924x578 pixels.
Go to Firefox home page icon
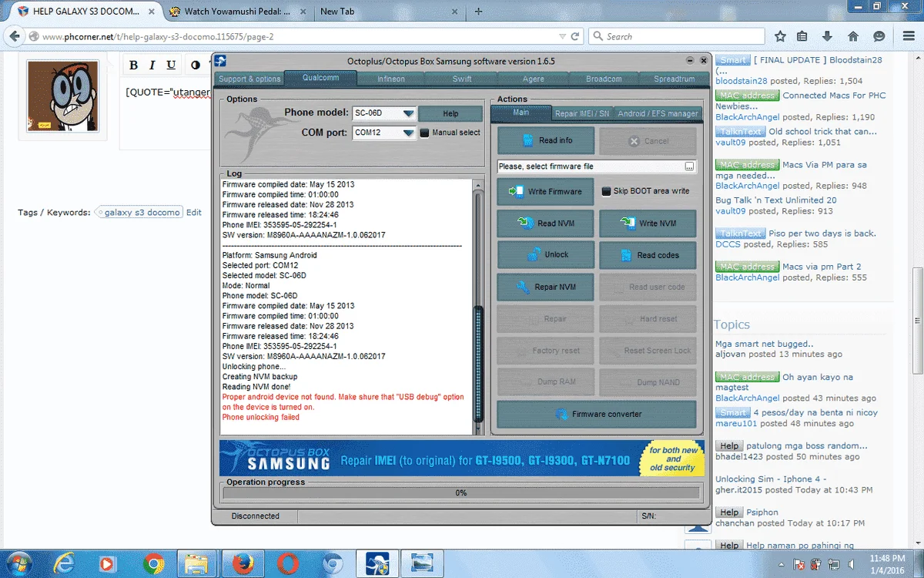[853, 36]
